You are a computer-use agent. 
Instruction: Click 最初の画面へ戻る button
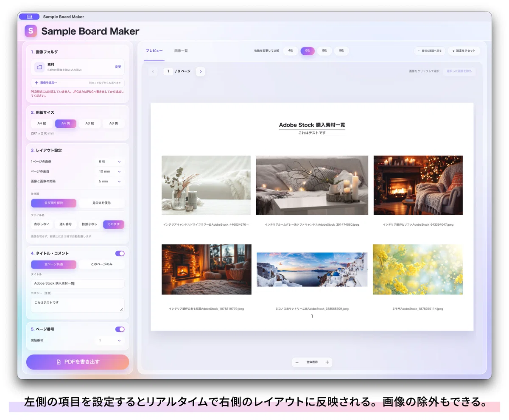(430, 51)
